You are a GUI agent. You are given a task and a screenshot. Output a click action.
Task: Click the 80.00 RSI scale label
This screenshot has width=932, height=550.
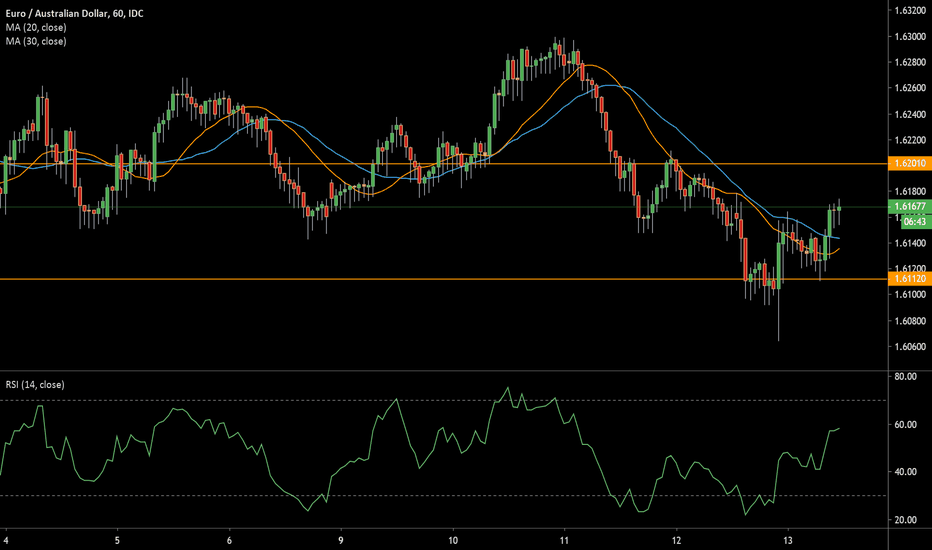(x=906, y=377)
